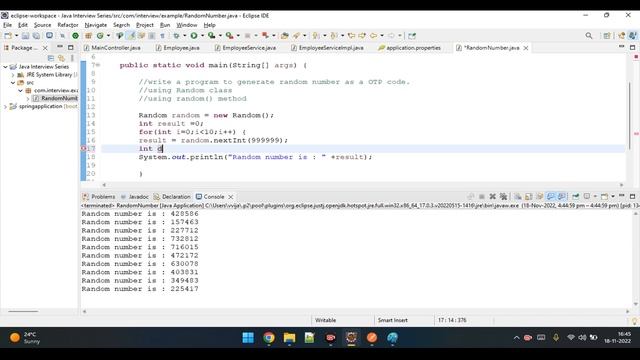
Task: Click the Open Perspective icon
Action: (x=607, y=36)
